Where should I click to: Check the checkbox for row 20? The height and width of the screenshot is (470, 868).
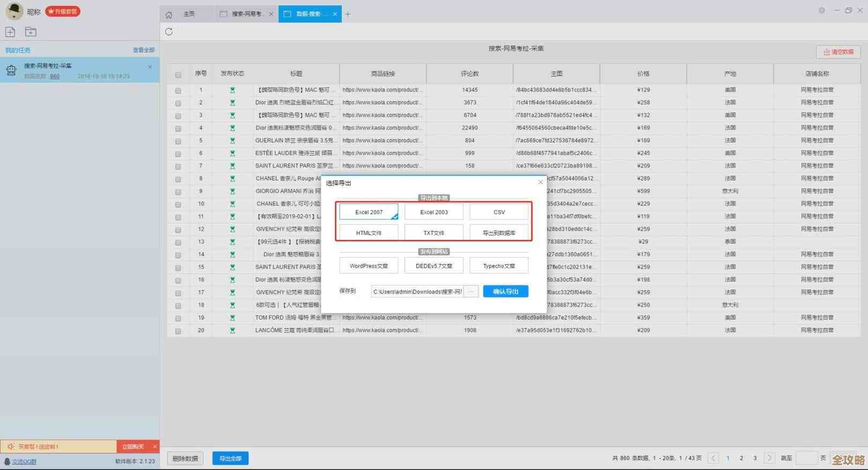click(x=178, y=331)
